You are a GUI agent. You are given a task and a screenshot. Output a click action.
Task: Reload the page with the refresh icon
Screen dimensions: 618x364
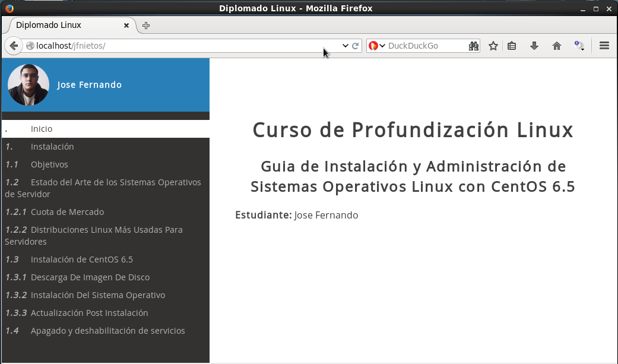point(356,46)
